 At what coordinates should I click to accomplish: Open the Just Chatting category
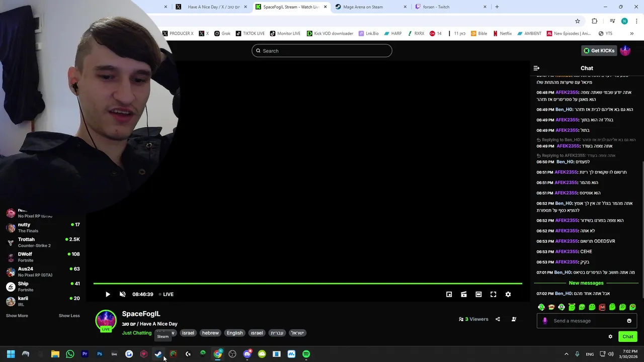point(136,333)
